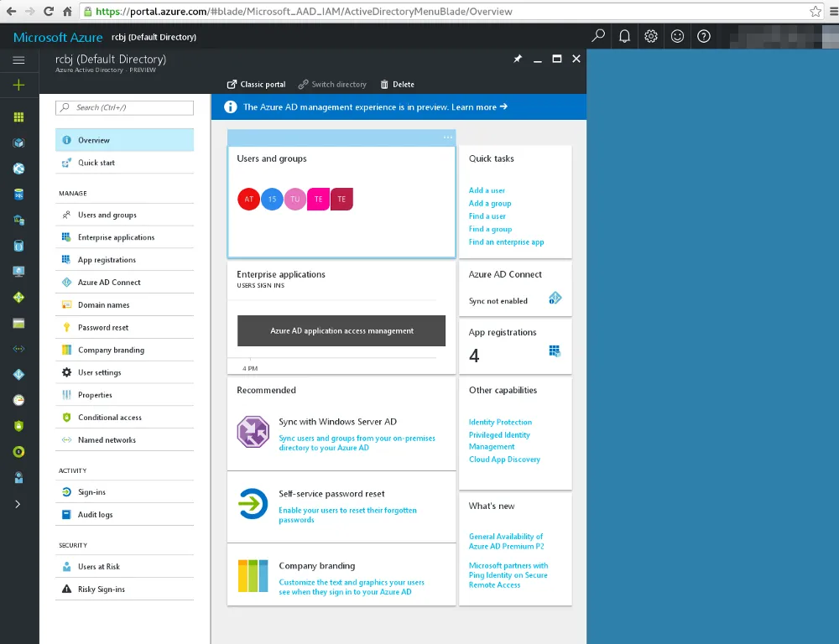Click the blade search field
Screen dimensions: 839x644
tap(125, 107)
